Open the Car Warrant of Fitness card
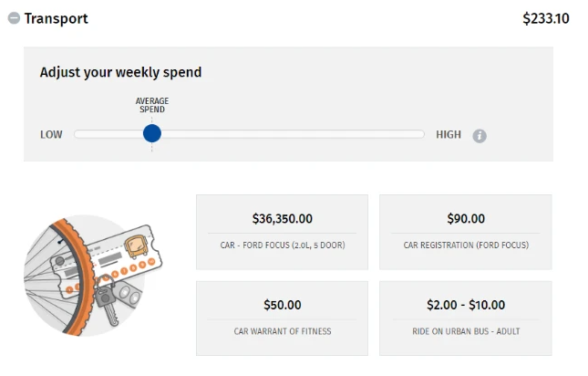 [282, 319]
